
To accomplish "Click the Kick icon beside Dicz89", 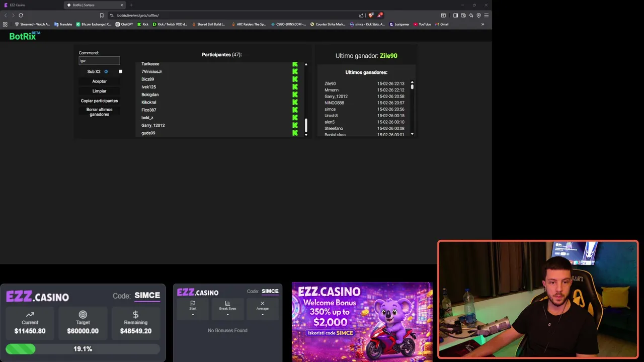I will (x=295, y=79).
